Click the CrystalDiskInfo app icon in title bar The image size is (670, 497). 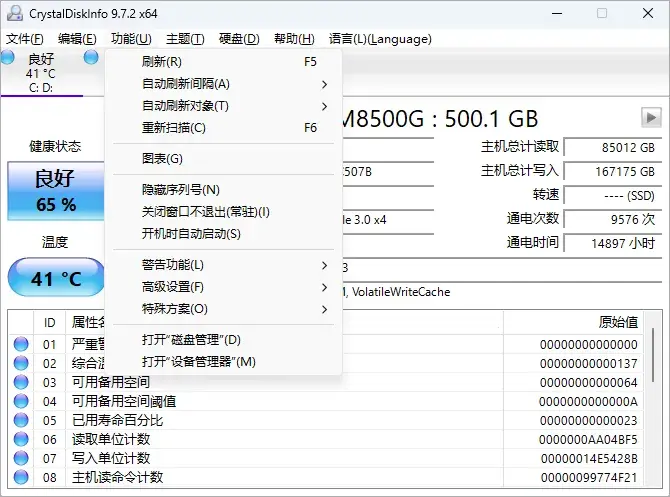(x=15, y=13)
